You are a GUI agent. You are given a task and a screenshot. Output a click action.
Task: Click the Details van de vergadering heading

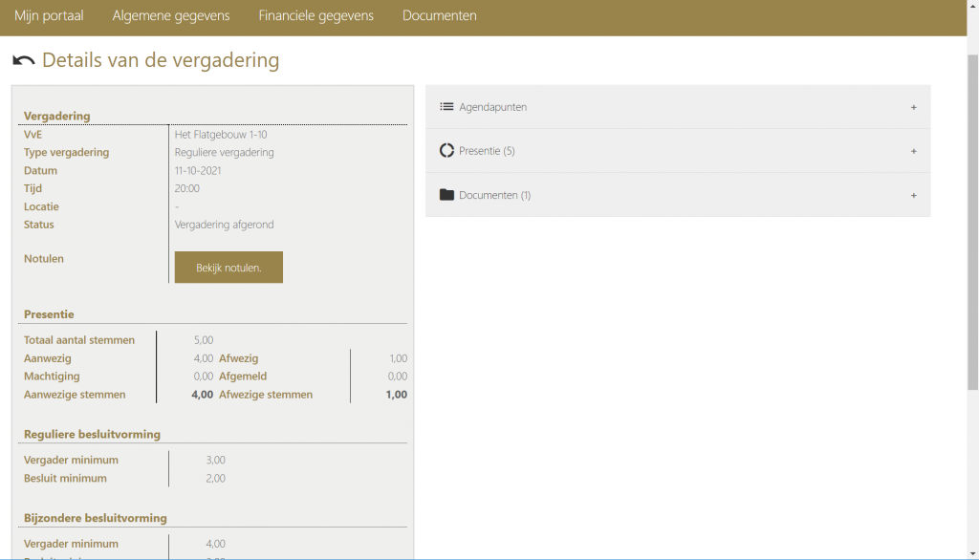point(161,61)
